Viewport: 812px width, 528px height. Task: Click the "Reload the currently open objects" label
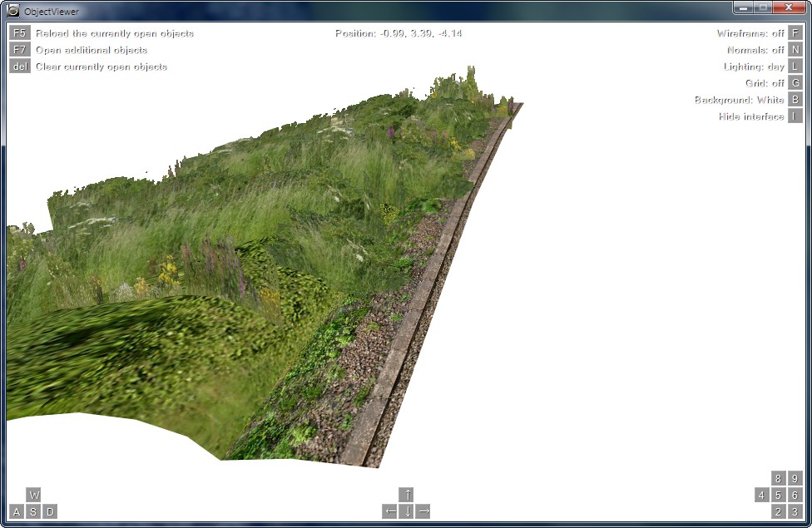(114, 33)
